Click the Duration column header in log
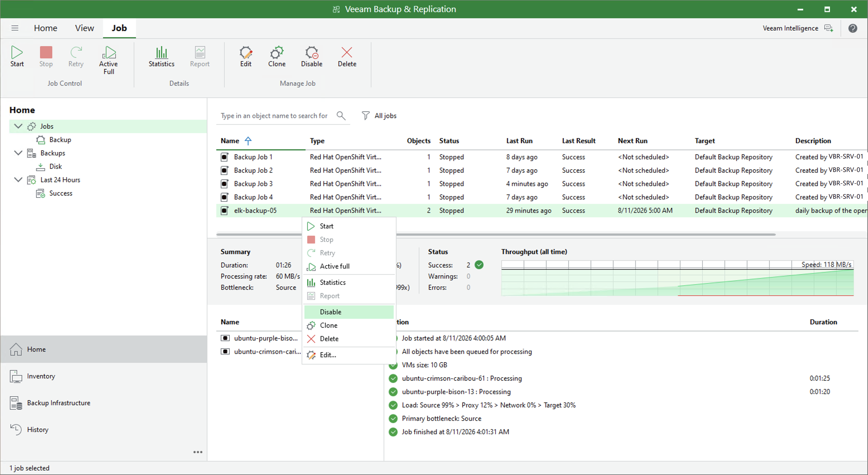Viewport: 868px width, 475px height. 823,322
